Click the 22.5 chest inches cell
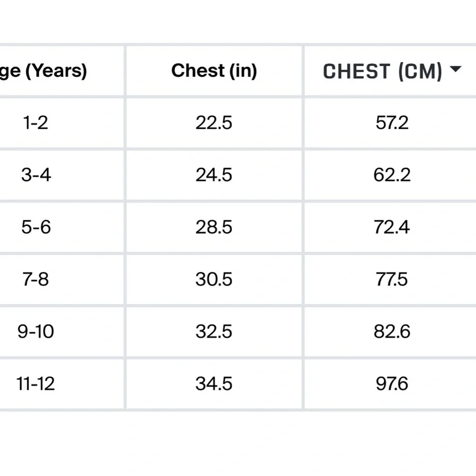This screenshot has width=476, height=476. point(214,123)
